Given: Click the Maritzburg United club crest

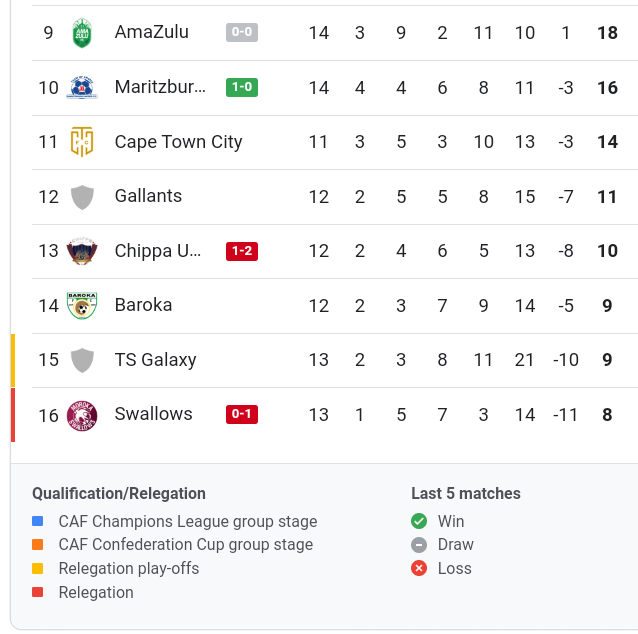Looking at the screenshot, I should pyautogui.click(x=82, y=87).
